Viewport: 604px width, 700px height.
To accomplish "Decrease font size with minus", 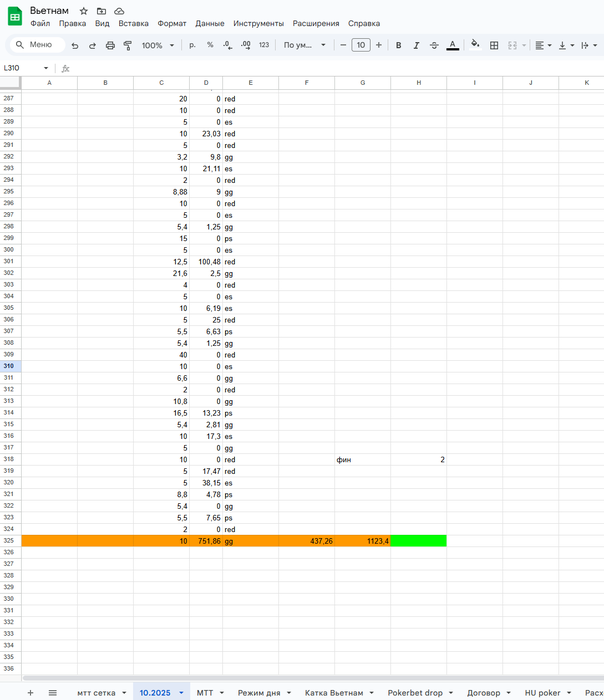I will [x=343, y=45].
